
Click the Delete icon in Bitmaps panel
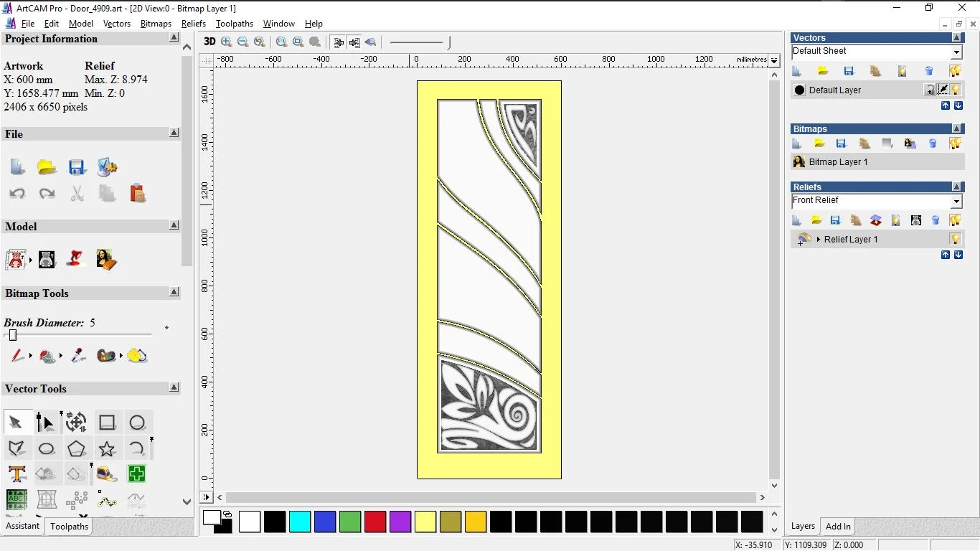pyautogui.click(x=933, y=143)
